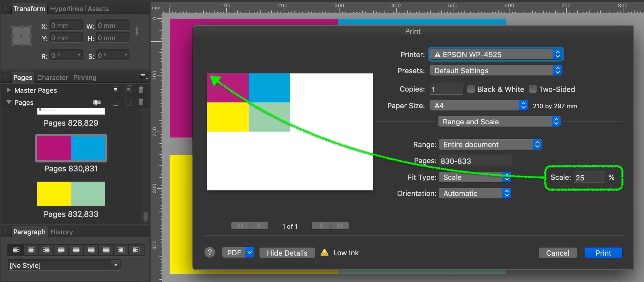Open the Presets Default Settings dropdown
644x282 pixels.
pos(496,70)
